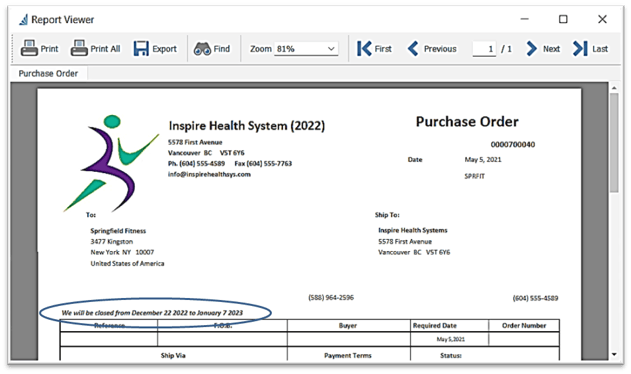Click the (588) 964-2596 phone number
631x374 pixels.
coord(331,298)
